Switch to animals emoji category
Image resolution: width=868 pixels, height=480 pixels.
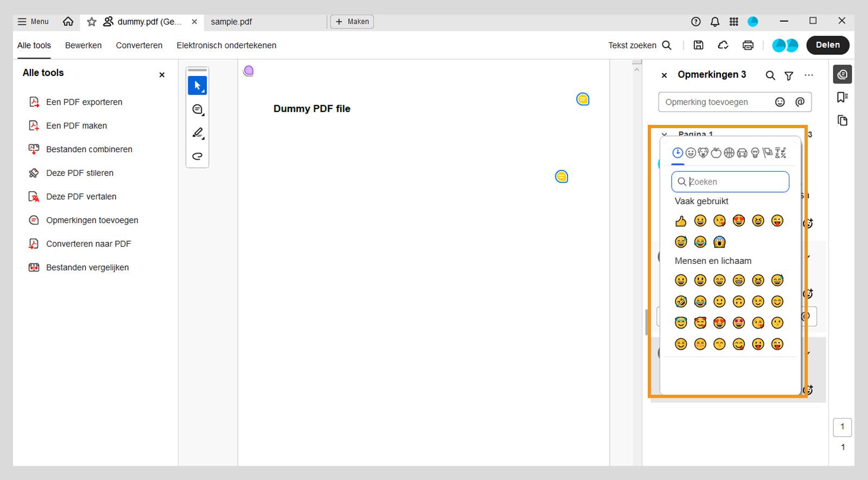704,153
